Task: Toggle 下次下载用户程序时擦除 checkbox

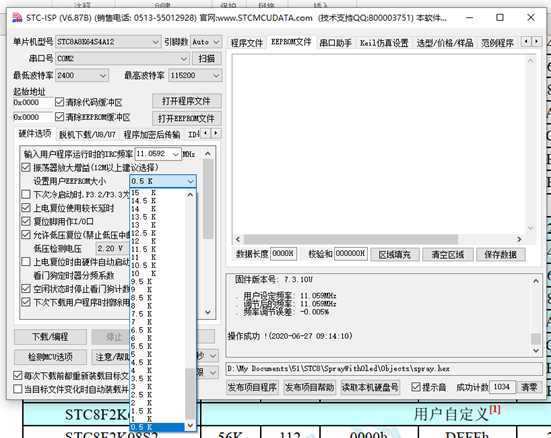Action: pyautogui.click(x=26, y=302)
